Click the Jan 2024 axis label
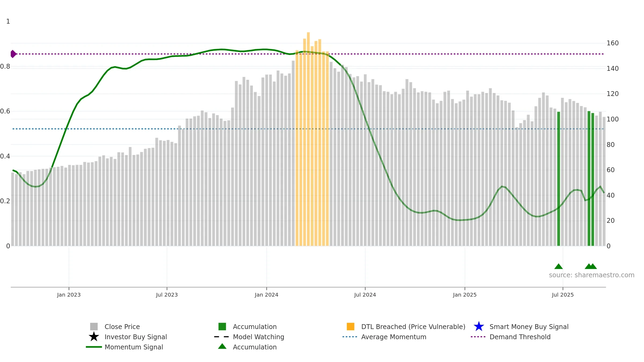This screenshot has height=362, width=644. point(266,295)
